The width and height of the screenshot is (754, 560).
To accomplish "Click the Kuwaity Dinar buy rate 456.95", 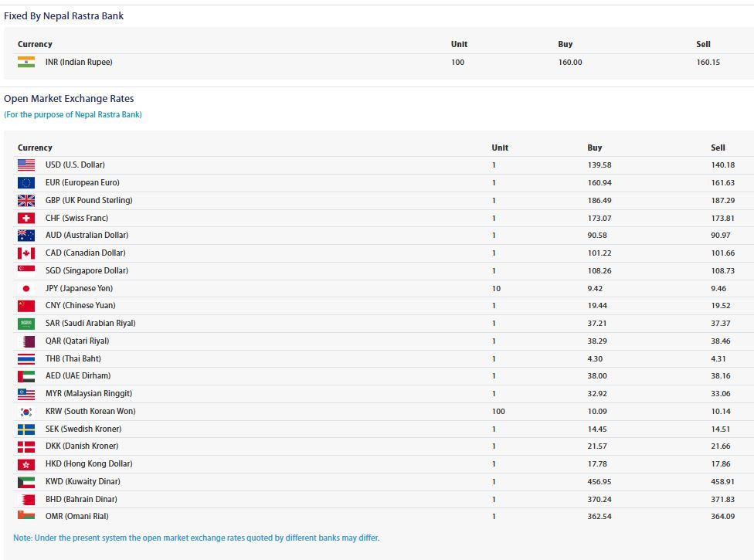I will 599,482.
